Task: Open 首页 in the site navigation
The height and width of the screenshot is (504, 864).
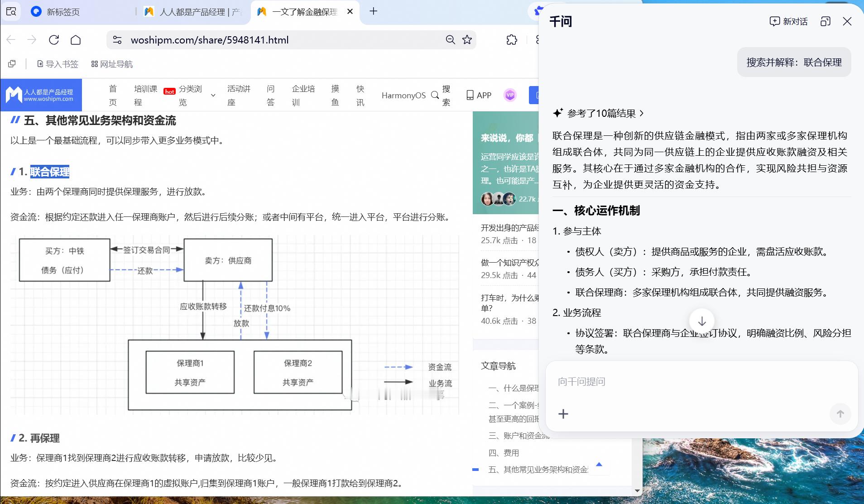Action: pyautogui.click(x=113, y=96)
